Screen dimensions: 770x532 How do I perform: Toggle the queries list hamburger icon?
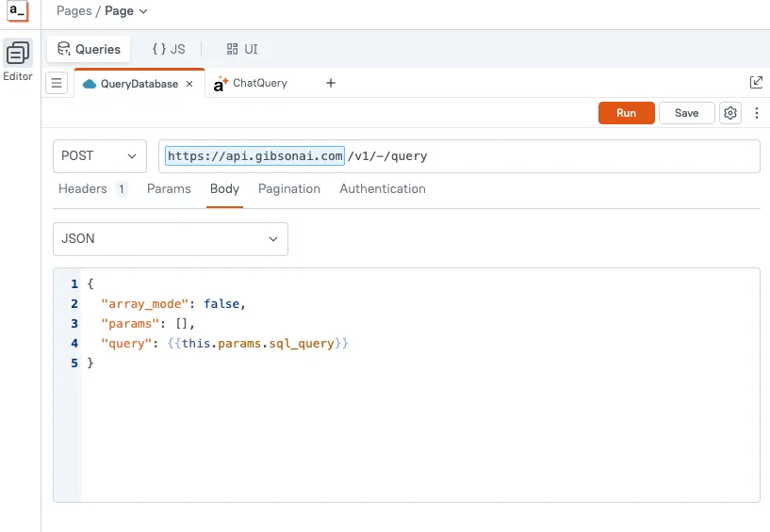tap(57, 83)
